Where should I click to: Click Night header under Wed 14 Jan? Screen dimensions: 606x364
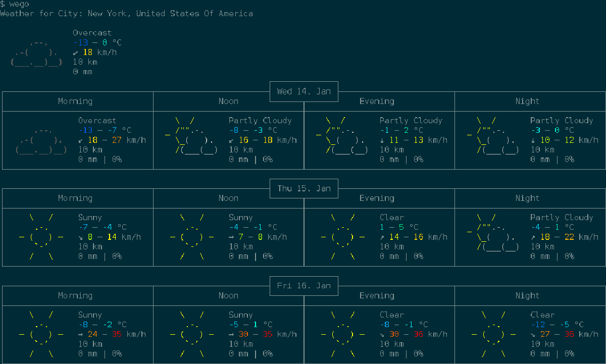coord(527,101)
